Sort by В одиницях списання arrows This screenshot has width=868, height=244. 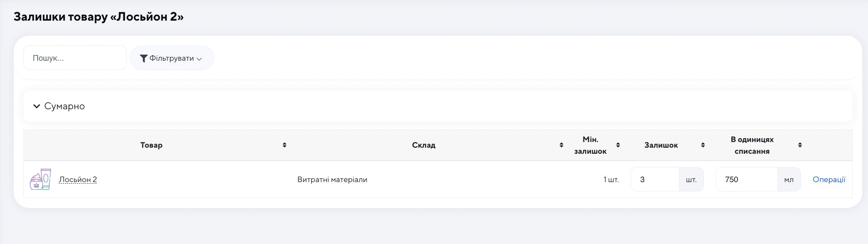(800, 145)
